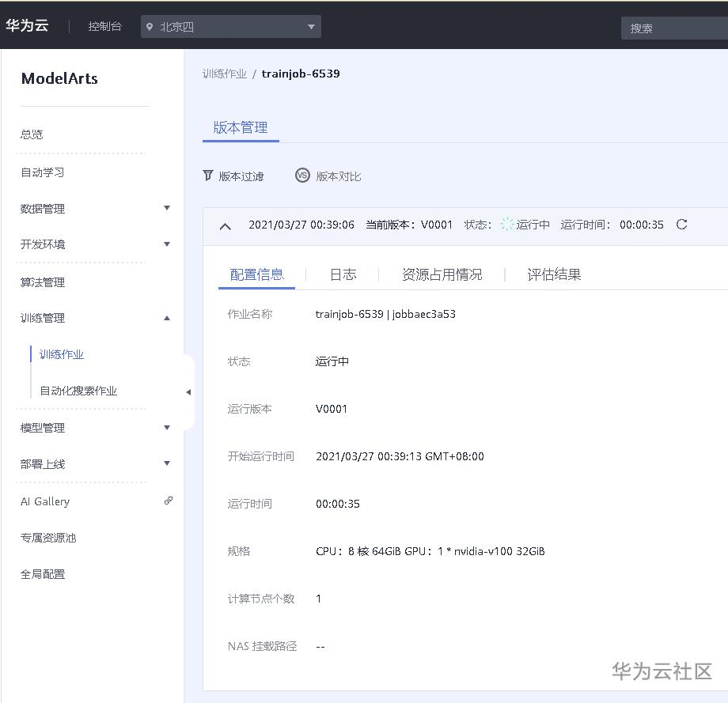Click the 训练作业 breadcrumb link
This screenshot has height=703, width=728.
coord(224,74)
